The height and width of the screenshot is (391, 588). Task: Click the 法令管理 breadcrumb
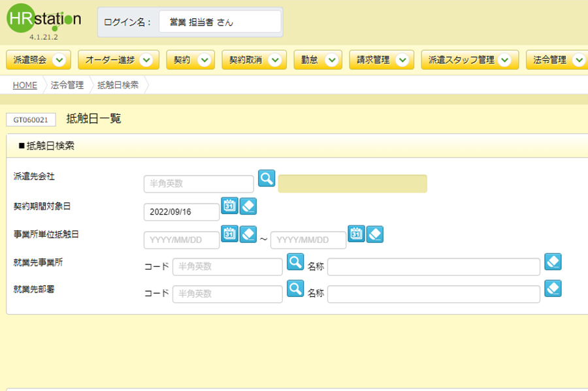coord(67,86)
